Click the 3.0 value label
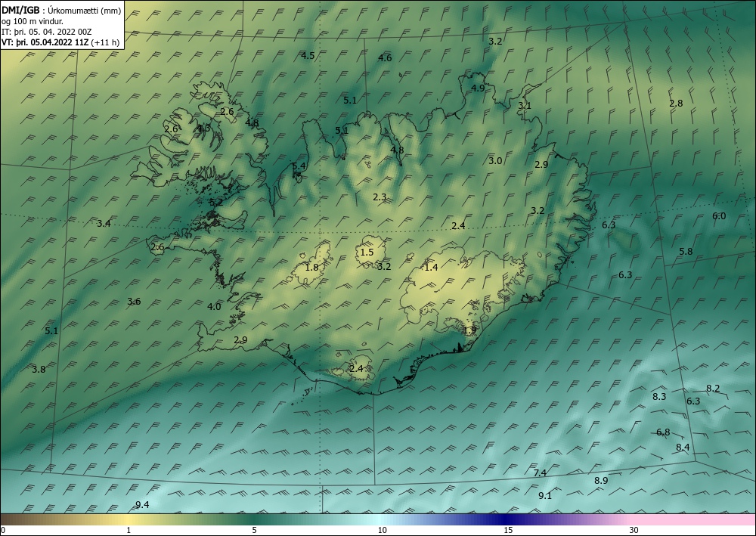The width and height of the screenshot is (756, 536). [x=495, y=161]
